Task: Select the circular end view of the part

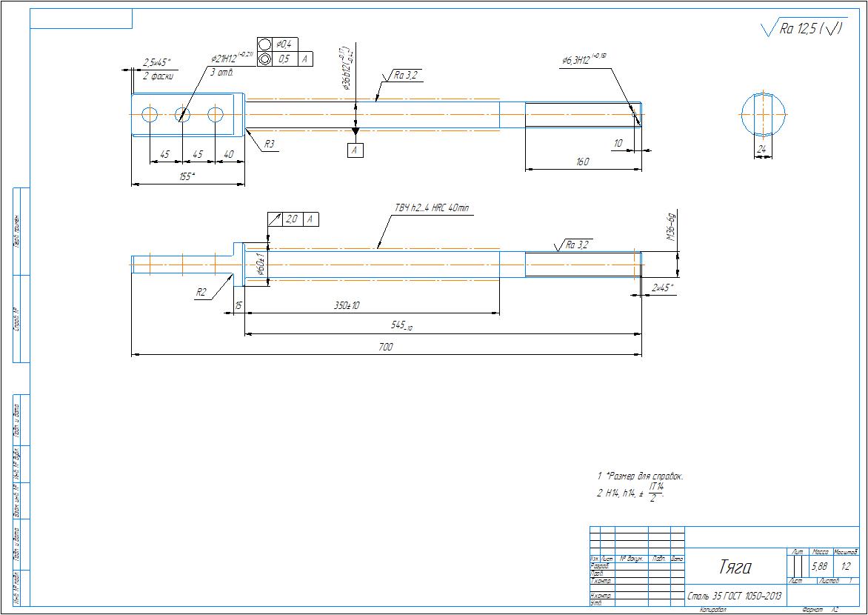Action: [x=763, y=115]
